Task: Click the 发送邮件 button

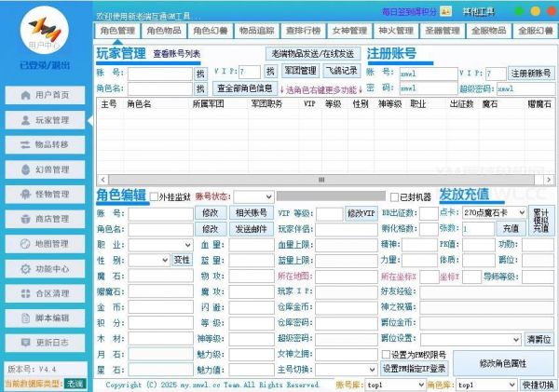Action: [x=252, y=229]
